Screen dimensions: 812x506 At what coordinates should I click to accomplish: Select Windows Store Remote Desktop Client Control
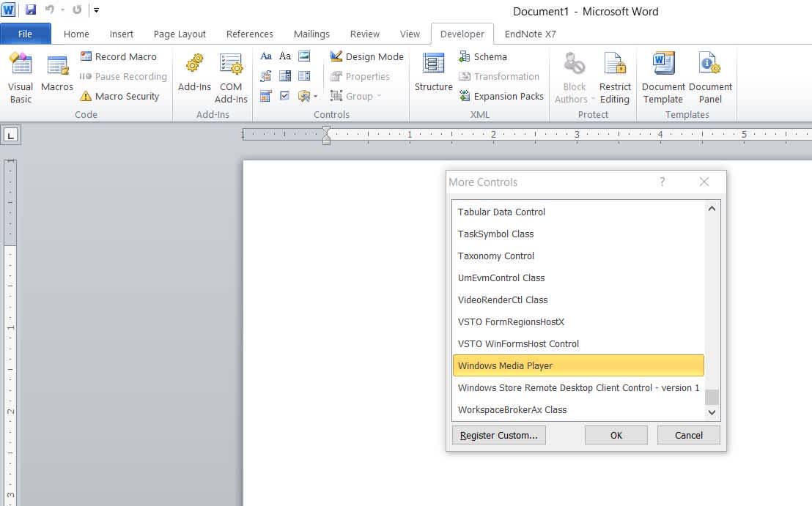click(x=578, y=388)
